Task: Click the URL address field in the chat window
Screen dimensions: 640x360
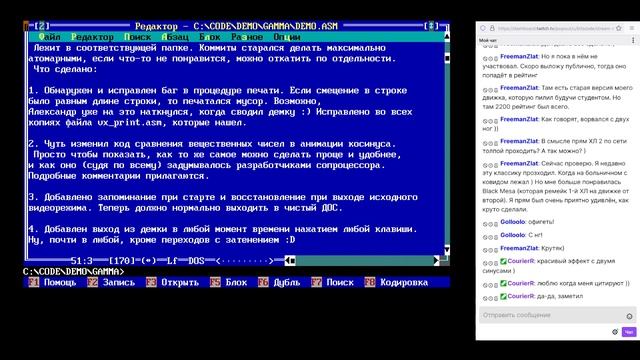Action: [x=555, y=28]
